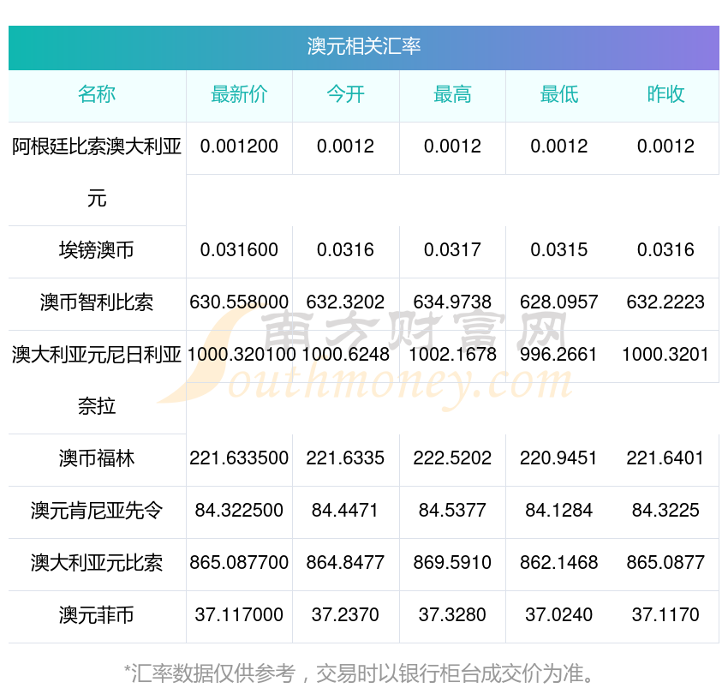
Task: Click opening value 84.4471
Action: point(344,511)
